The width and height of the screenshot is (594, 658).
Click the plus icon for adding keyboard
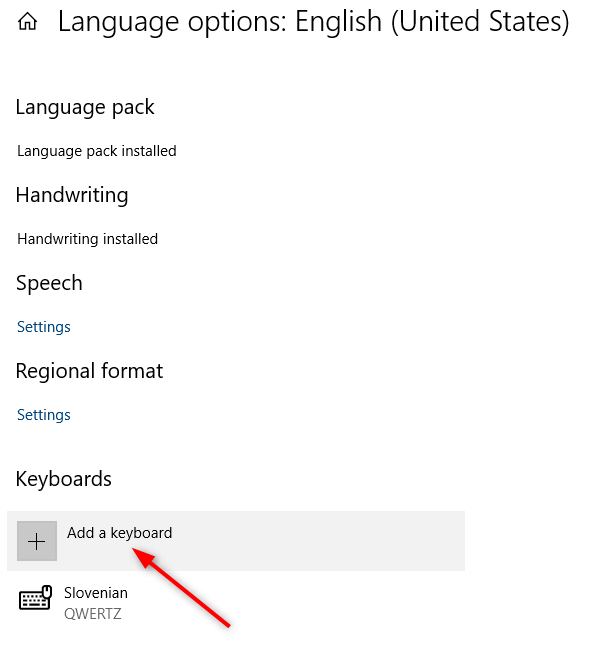pyautogui.click(x=37, y=541)
